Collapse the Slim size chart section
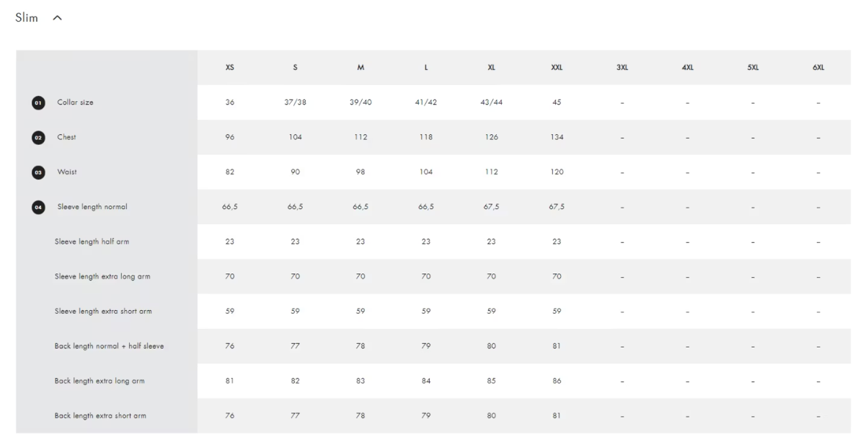Image resolution: width=868 pixels, height=437 pixels. coord(58,19)
